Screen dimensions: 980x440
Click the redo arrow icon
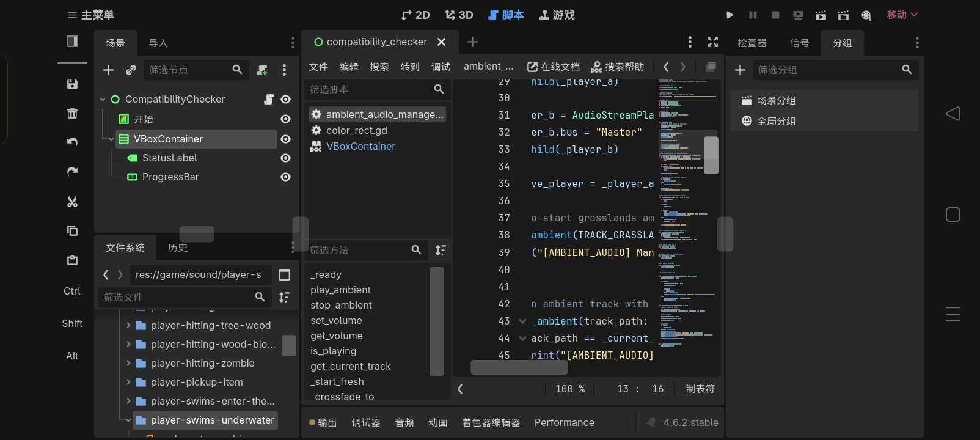[72, 172]
